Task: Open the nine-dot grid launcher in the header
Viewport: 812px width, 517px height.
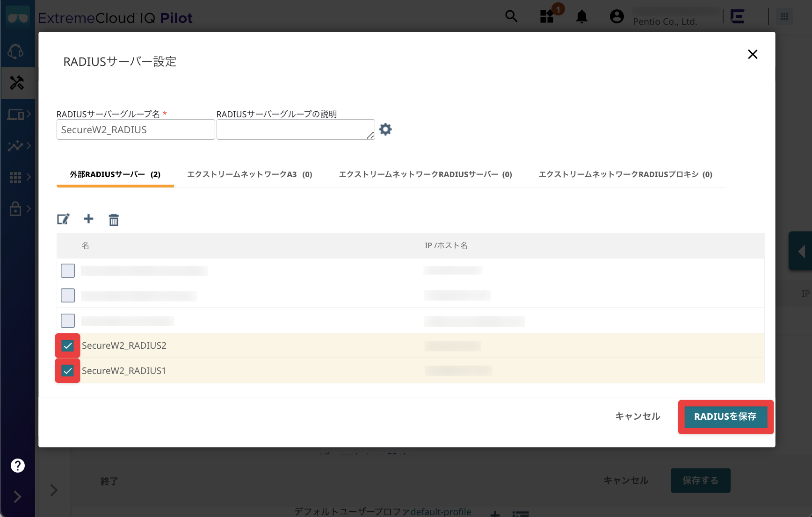Action: point(784,17)
